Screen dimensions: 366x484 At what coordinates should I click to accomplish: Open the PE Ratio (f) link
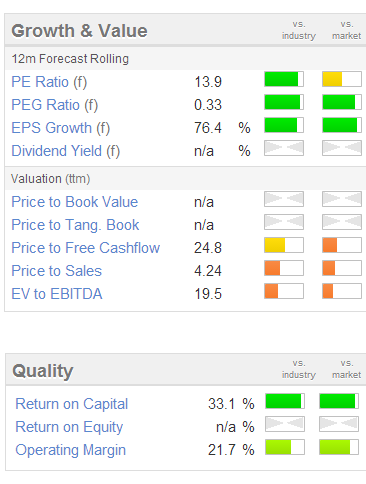(49, 82)
